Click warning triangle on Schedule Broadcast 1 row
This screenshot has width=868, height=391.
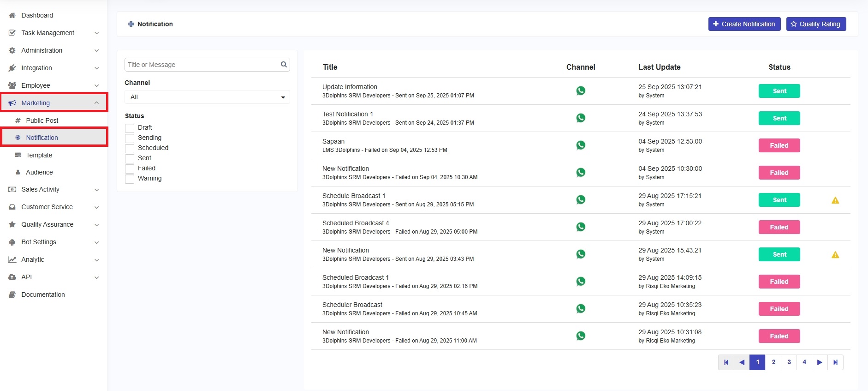(x=835, y=200)
